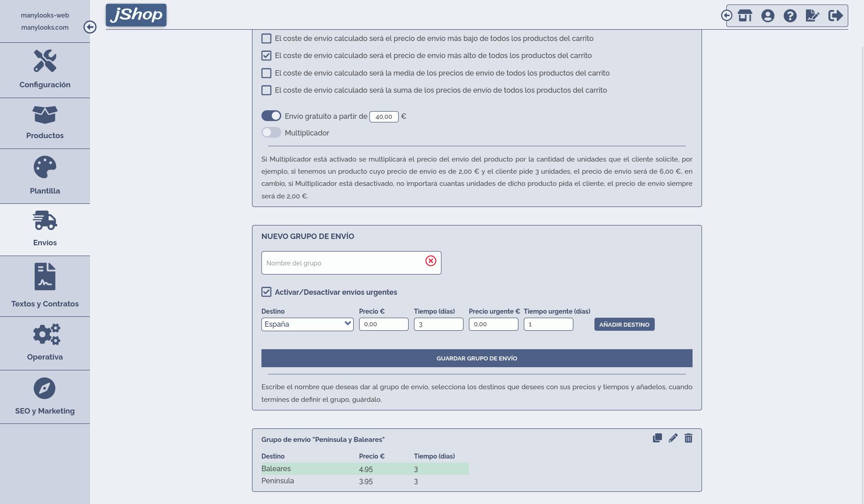Click the Añadir Destino button
Viewport: 864px width, 504px height.
625,324
